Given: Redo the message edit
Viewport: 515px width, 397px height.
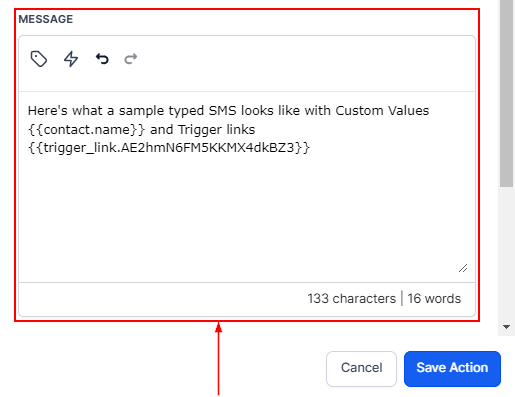Looking at the screenshot, I should pyautogui.click(x=131, y=59).
